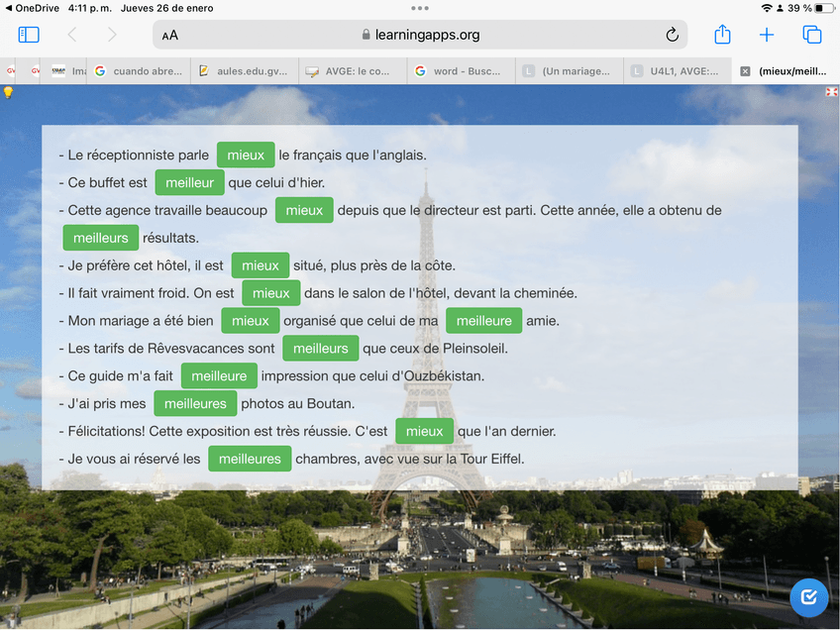Select 'meilleures' dropdown before 'chambres'
Image resolution: width=840 pixels, height=630 pixels.
pyautogui.click(x=250, y=459)
